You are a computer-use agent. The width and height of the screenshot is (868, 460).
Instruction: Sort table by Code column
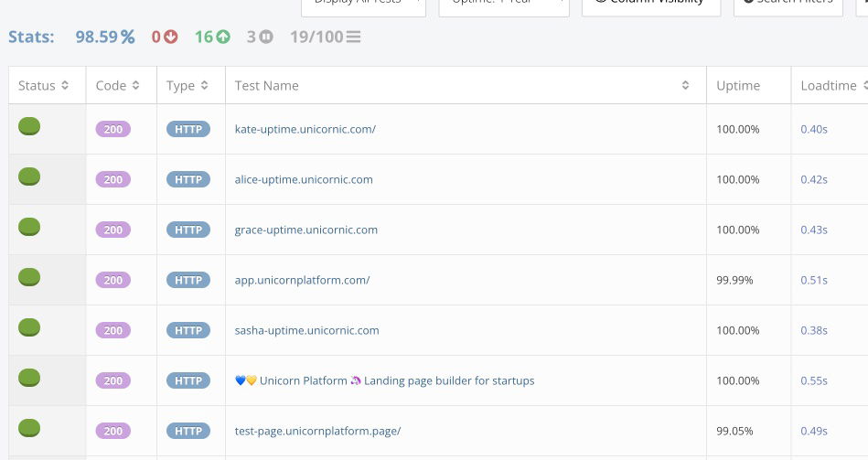point(118,86)
